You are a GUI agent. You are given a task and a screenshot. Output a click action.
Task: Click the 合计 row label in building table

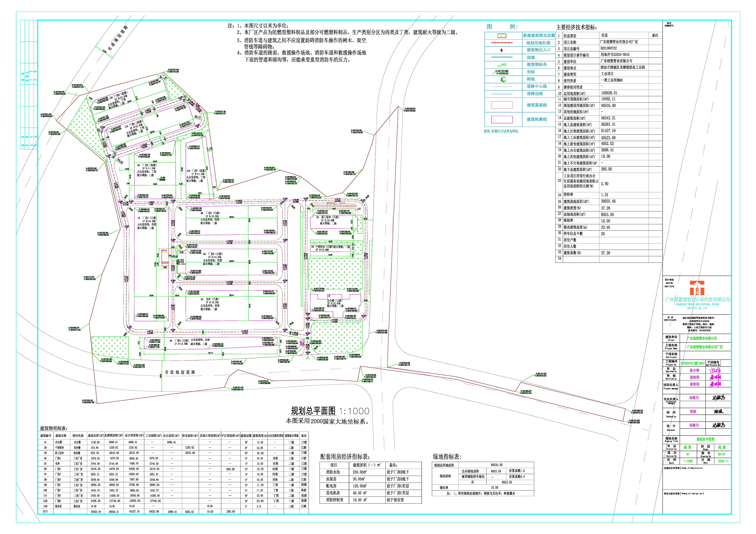click(x=45, y=511)
